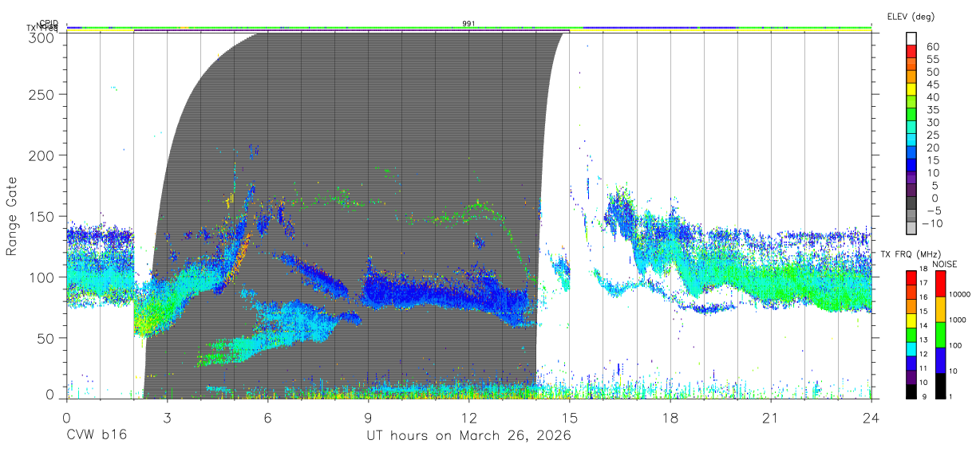Click the '9' tick on the UT hours axis
980x452 pixels.
(x=368, y=417)
